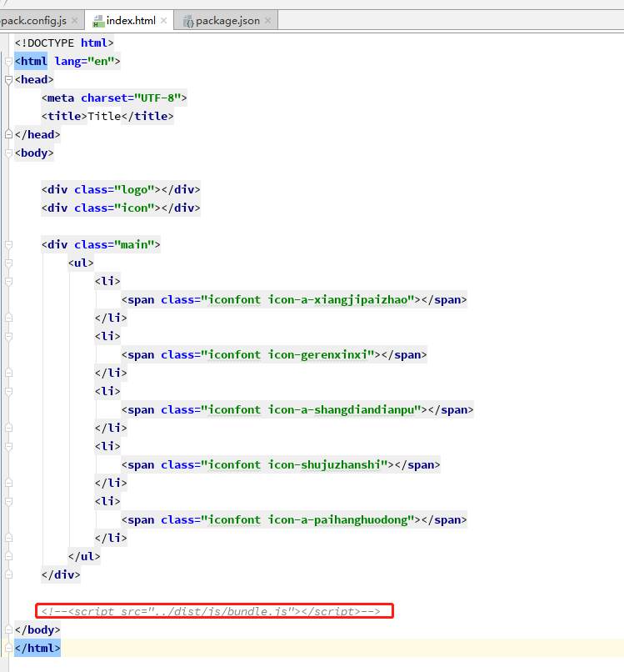
Task: Collapse the html lang="en" tag fold
Action: pyautogui.click(x=8, y=62)
